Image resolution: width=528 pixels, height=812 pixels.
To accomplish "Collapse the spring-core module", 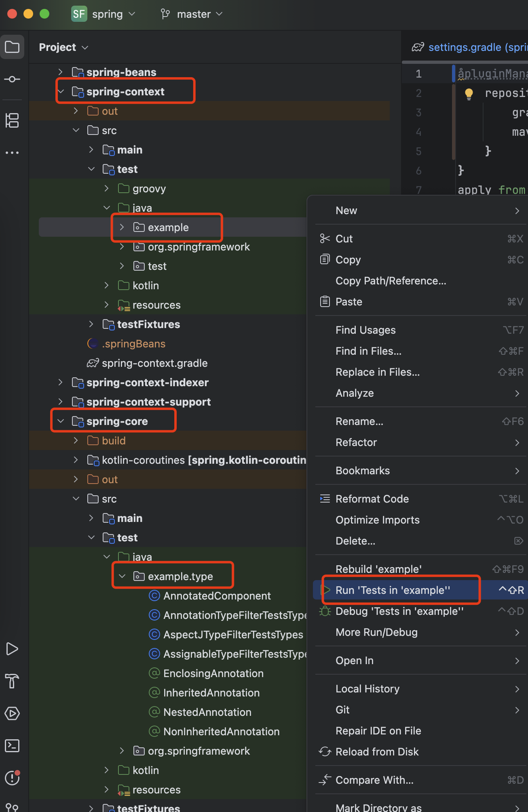I will tap(61, 421).
